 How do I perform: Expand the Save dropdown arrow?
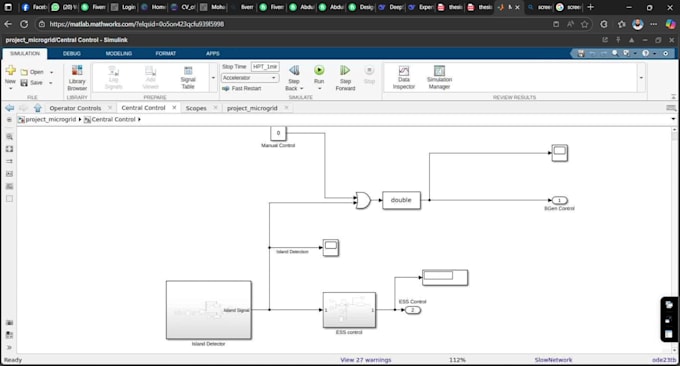tap(51, 83)
